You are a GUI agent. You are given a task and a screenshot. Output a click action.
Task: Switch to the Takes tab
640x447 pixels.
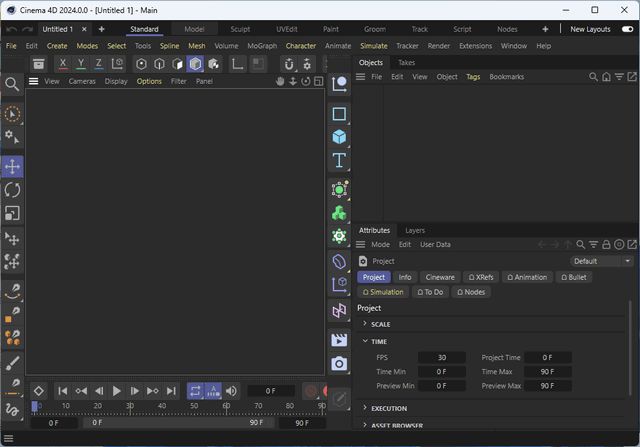click(407, 62)
